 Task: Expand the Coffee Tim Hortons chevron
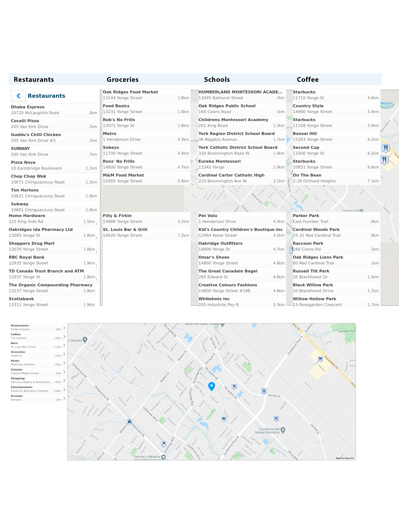(x=64, y=336)
